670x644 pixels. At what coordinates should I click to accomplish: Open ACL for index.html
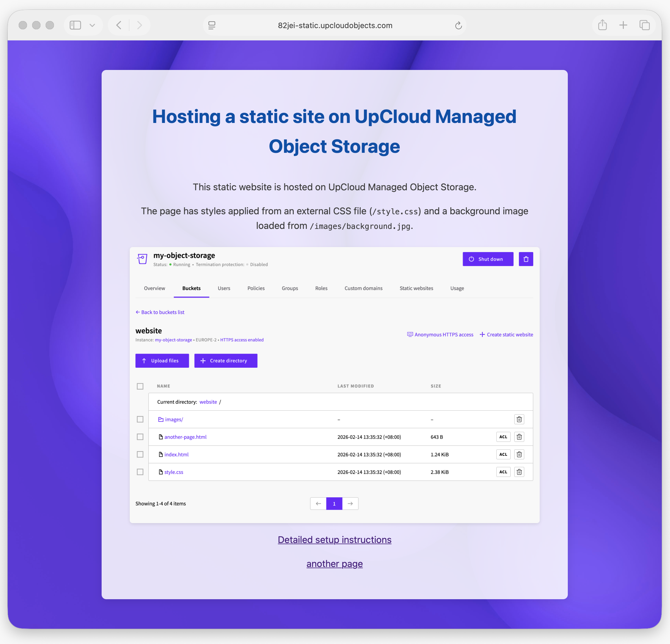[x=503, y=454]
